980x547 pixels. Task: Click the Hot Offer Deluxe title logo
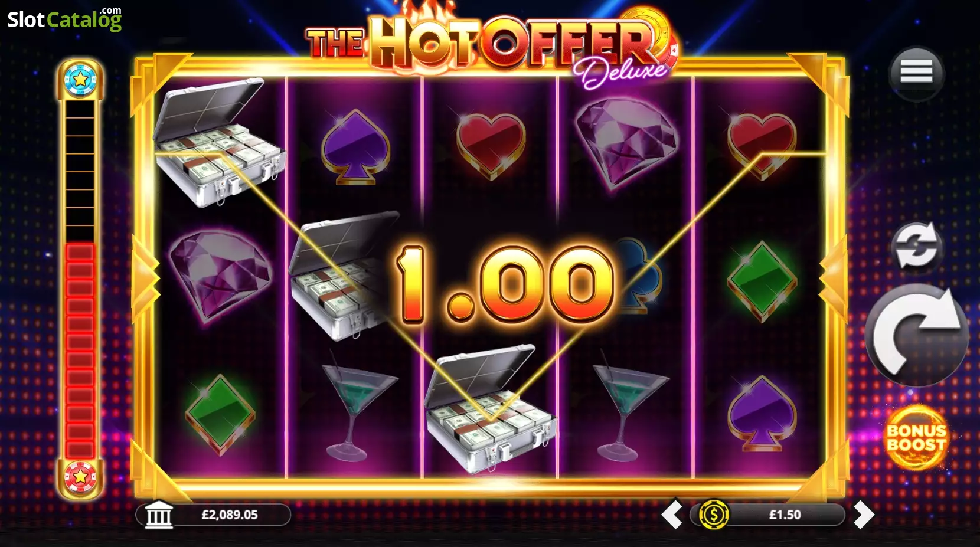(x=491, y=46)
